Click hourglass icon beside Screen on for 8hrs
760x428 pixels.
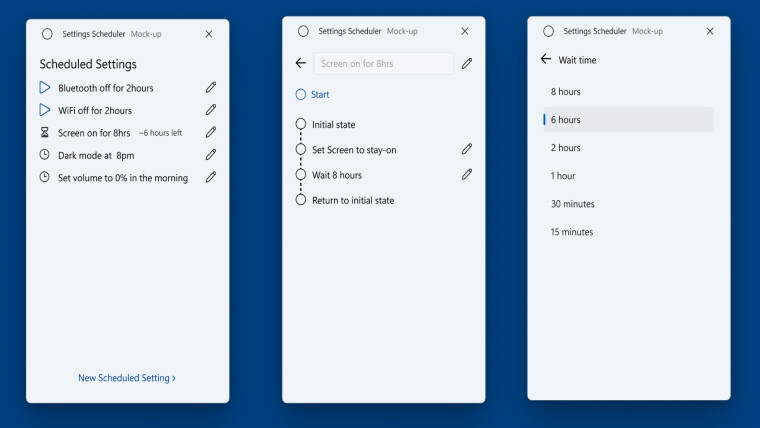point(44,133)
